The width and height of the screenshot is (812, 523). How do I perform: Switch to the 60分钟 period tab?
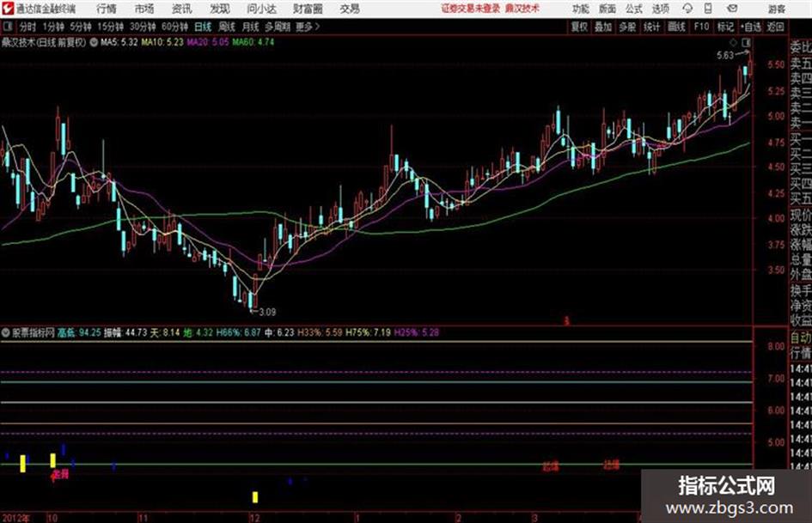[x=175, y=27]
